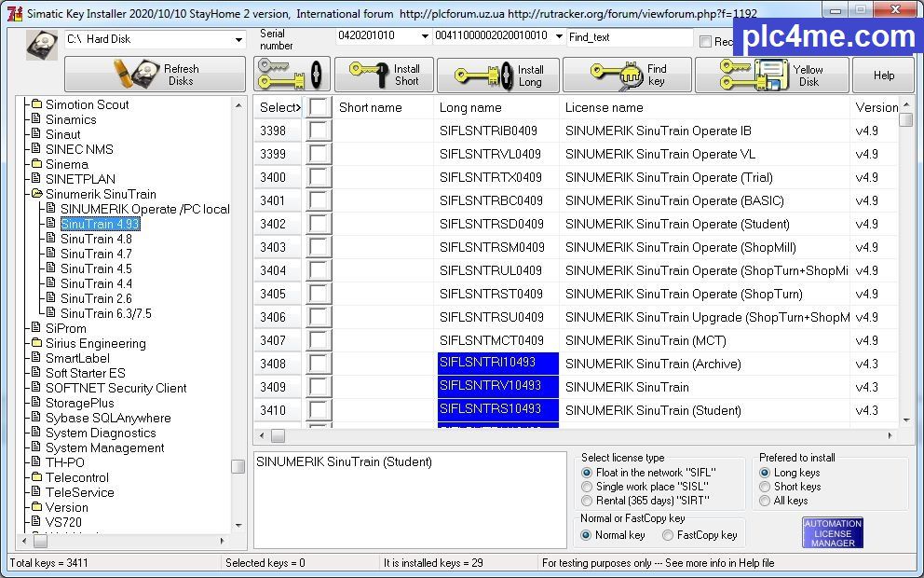Click the Yellow Disk button
The width and height of the screenshot is (924, 578).
coord(771,75)
